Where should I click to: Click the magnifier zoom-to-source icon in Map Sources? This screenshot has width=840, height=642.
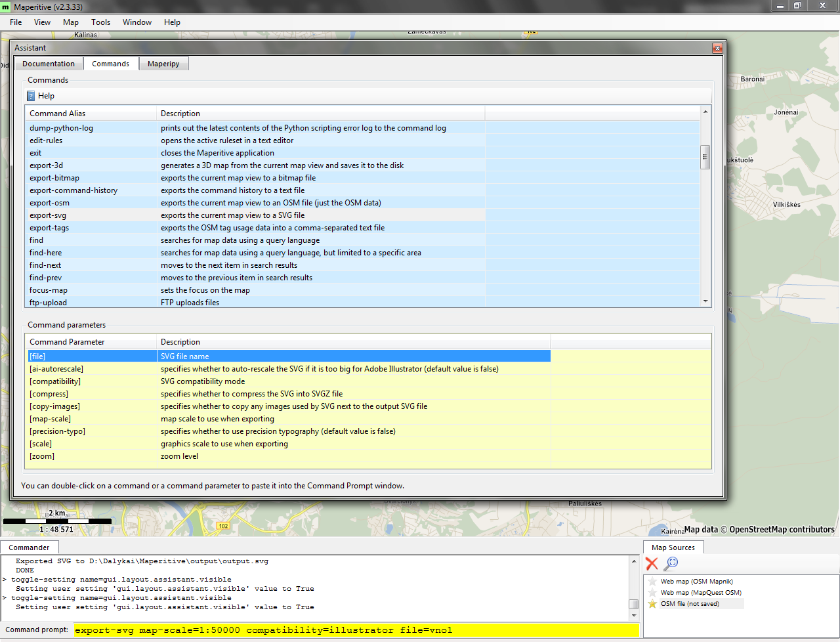click(x=671, y=563)
